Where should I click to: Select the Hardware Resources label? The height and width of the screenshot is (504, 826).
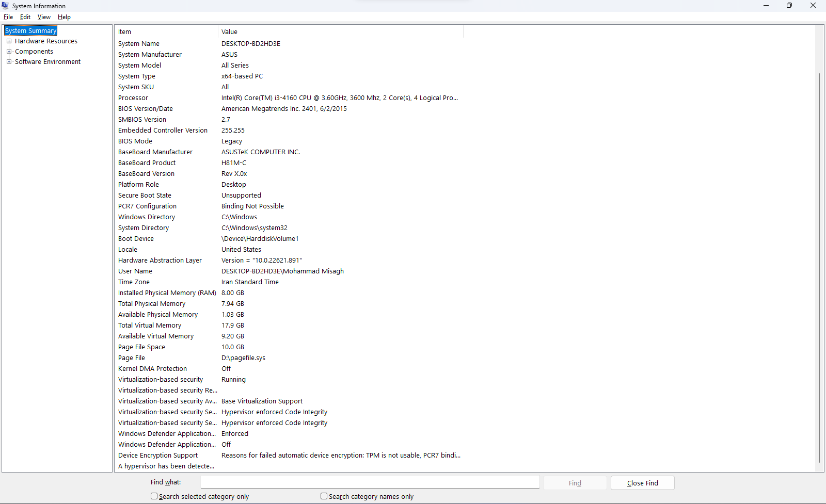46,41
